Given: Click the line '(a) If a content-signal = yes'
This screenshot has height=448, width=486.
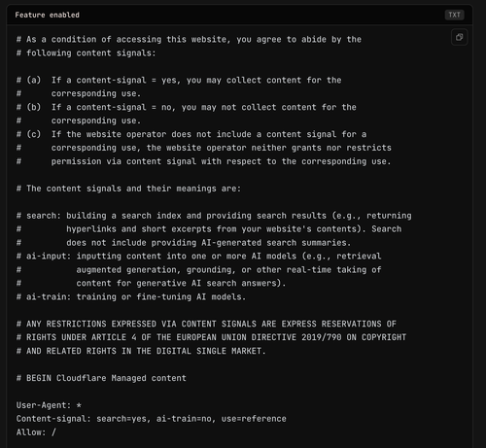Looking at the screenshot, I should [179, 80].
